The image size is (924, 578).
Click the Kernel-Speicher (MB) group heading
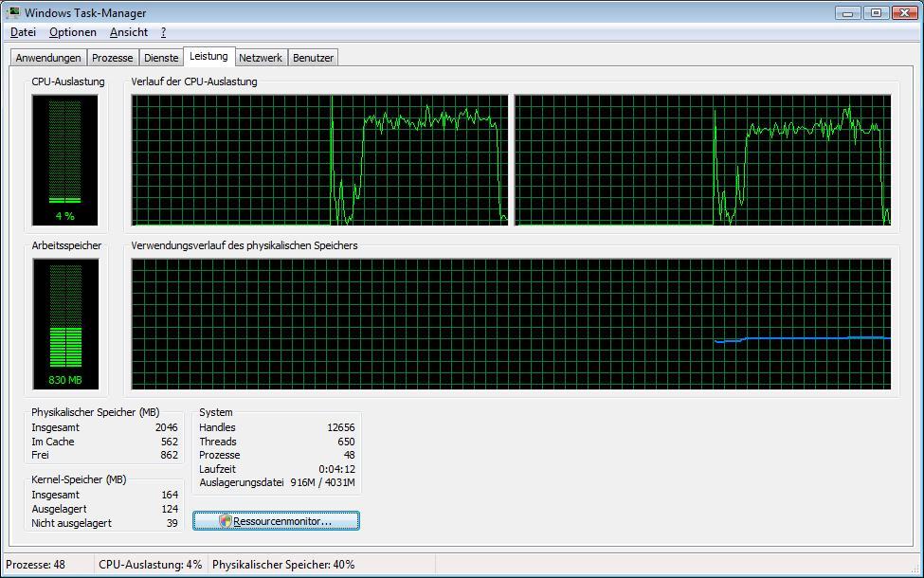79,479
